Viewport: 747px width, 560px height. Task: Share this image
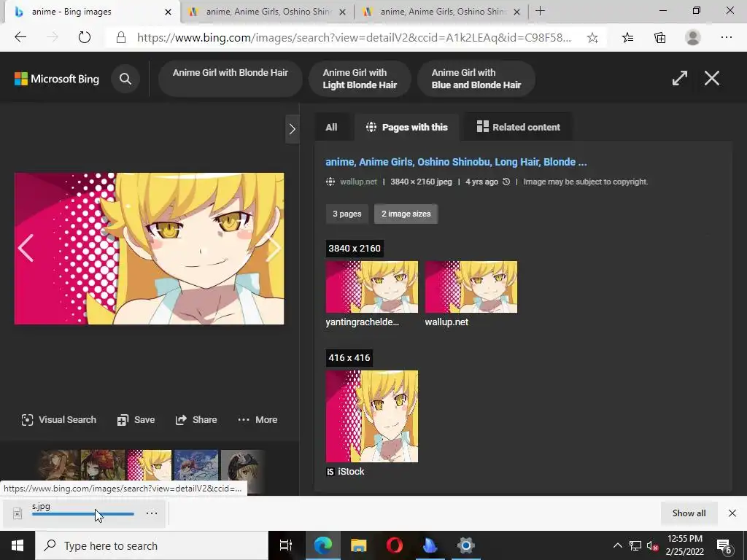(196, 419)
